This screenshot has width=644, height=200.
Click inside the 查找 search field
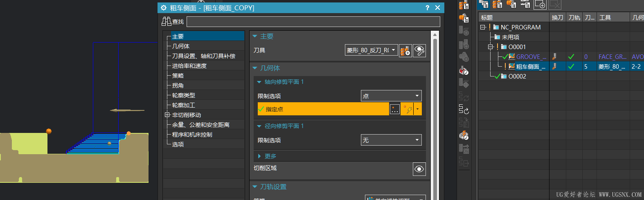point(313,22)
